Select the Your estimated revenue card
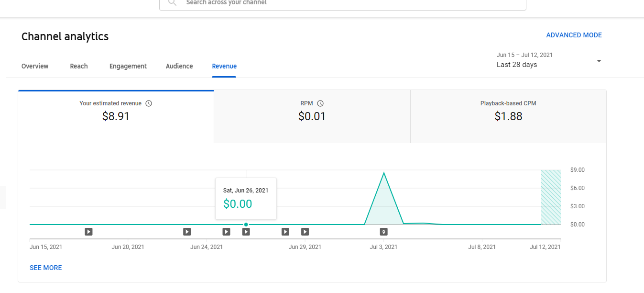 click(x=116, y=116)
